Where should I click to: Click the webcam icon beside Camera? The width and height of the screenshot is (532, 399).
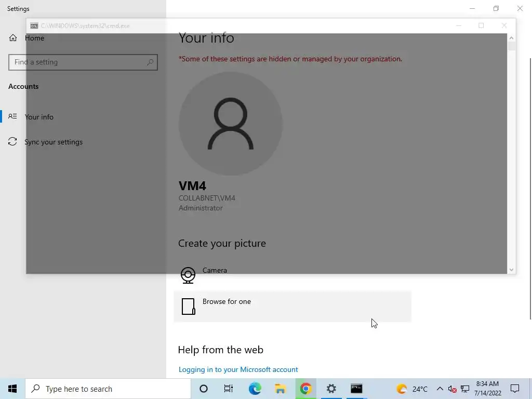(188, 275)
